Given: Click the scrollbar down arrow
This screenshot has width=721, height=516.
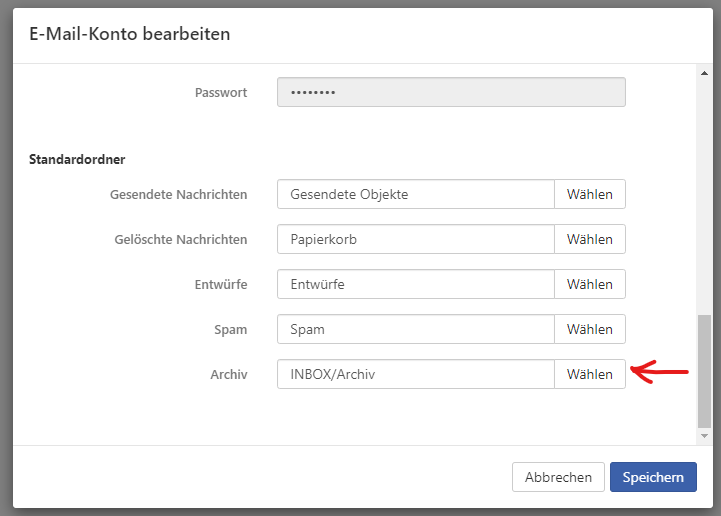Looking at the screenshot, I should coord(703,436).
